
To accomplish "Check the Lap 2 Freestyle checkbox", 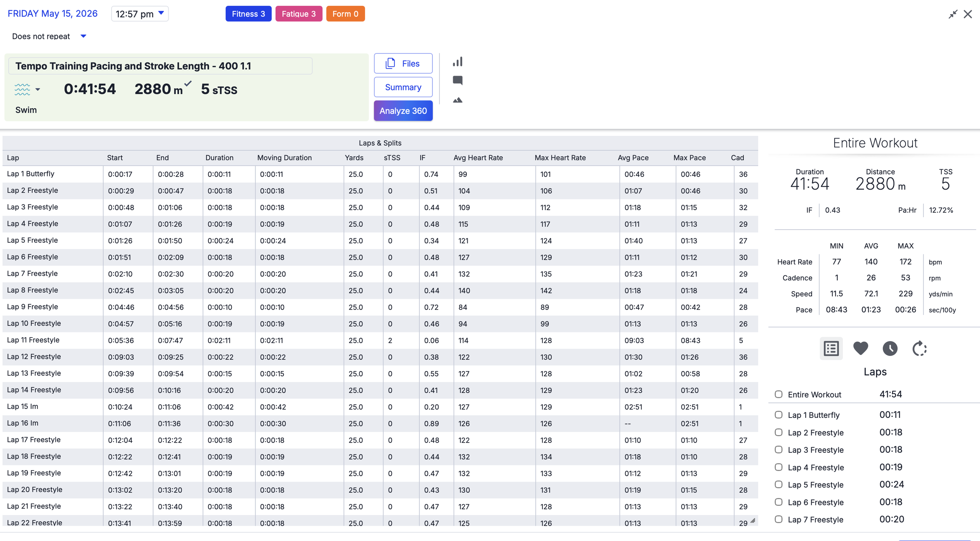I will click(x=779, y=432).
